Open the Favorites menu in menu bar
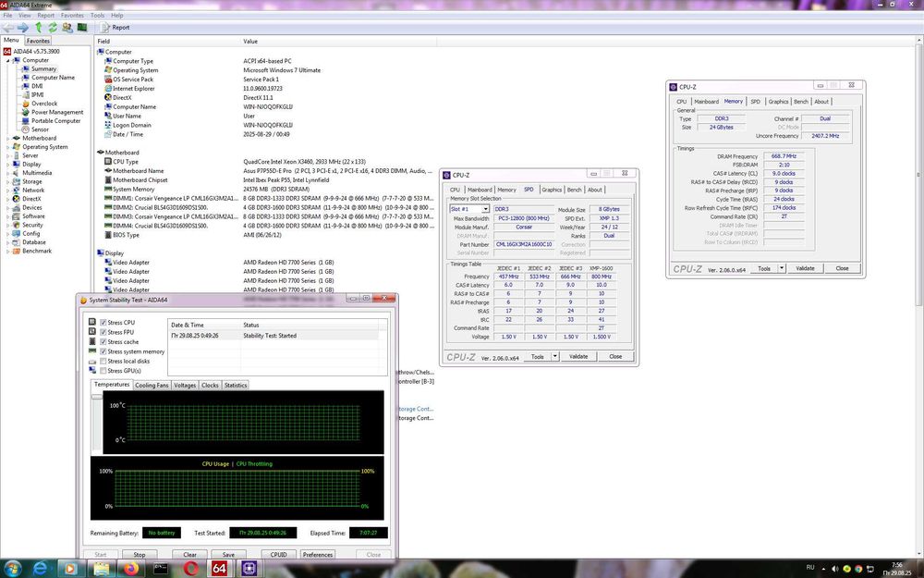 pyautogui.click(x=72, y=16)
